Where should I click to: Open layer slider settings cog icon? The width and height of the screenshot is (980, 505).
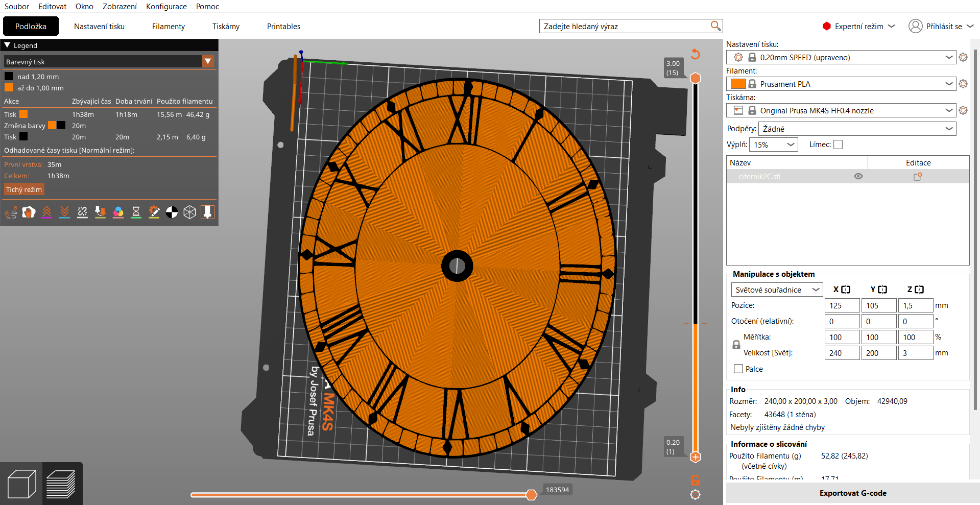click(x=695, y=494)
